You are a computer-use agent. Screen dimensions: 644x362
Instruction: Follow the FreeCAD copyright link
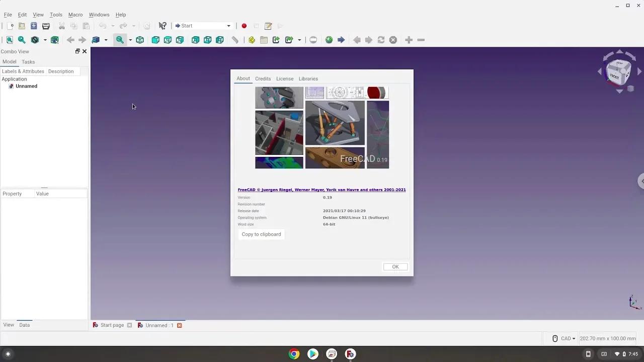click(321, 190)
